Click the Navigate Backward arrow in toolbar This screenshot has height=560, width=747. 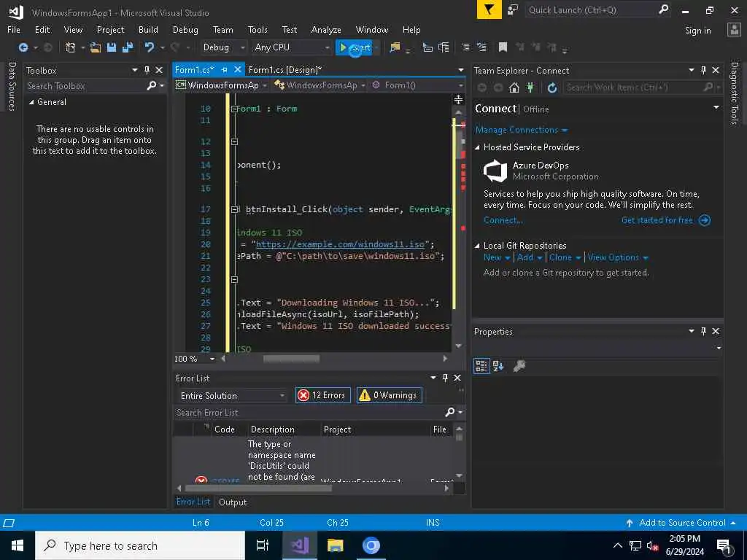(23, 47)
